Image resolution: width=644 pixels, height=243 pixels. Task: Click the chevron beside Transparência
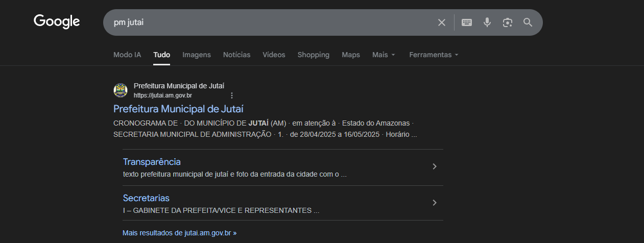(435, 166)
